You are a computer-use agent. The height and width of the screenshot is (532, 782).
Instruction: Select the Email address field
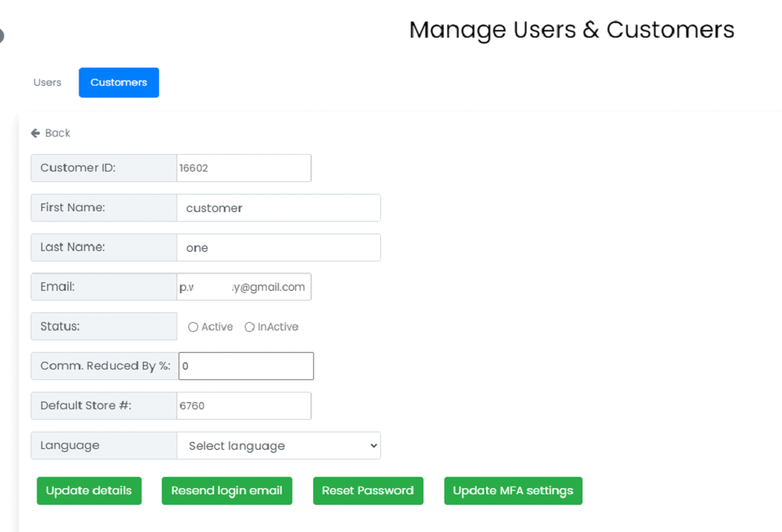pos(243,287)
